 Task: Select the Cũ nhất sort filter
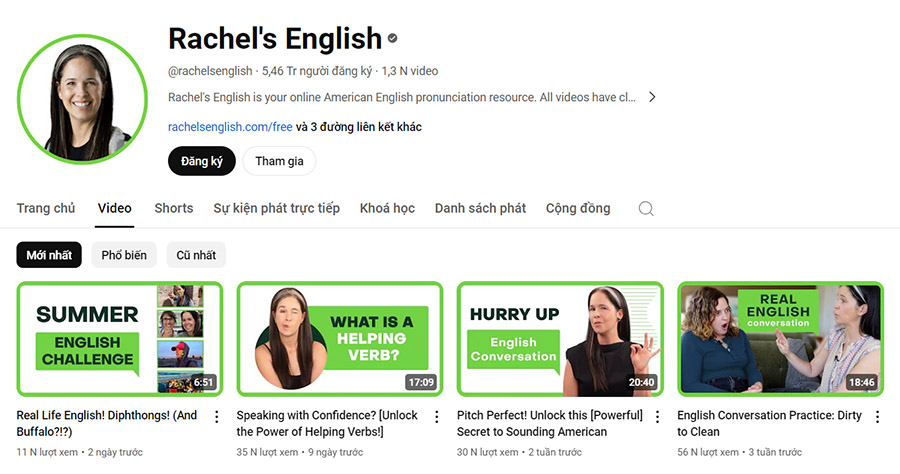click(x=196, y=255)
